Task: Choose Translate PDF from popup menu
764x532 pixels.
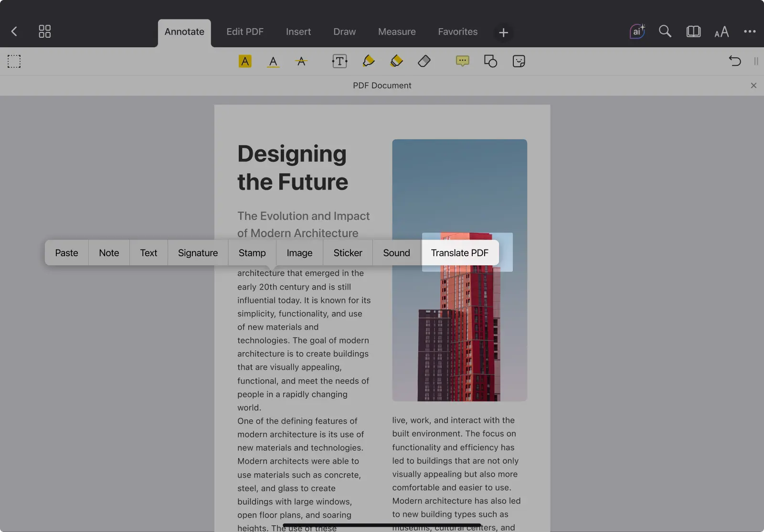Action: coord(459,253)
